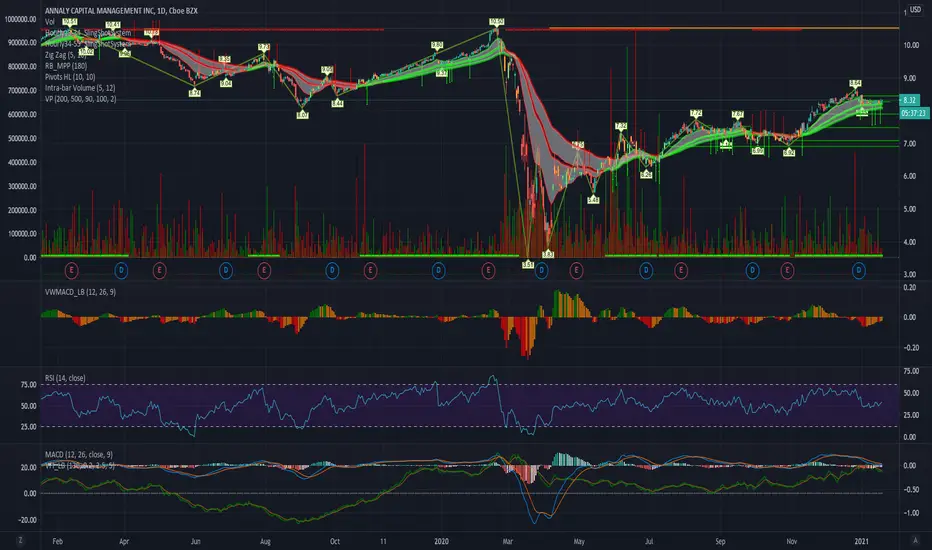
Task: Select the Vol indicator legend
Action: click(x=50, y=21)
